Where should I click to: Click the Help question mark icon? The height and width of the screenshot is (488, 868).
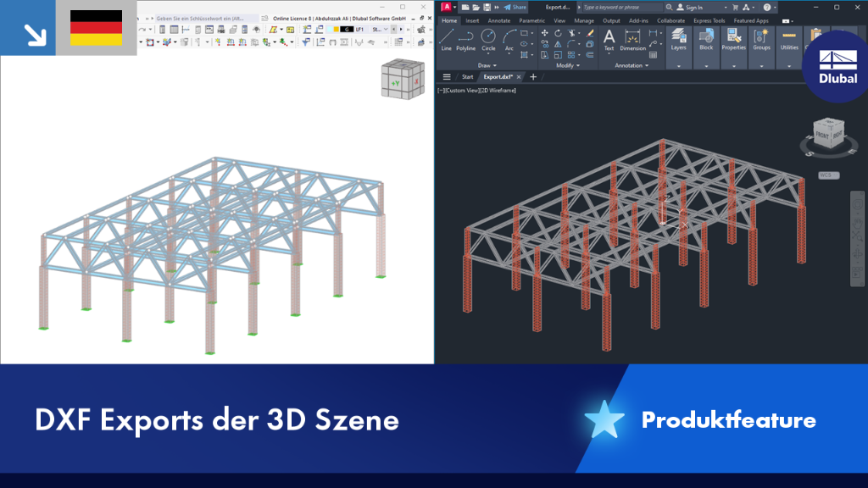(766, 7)
